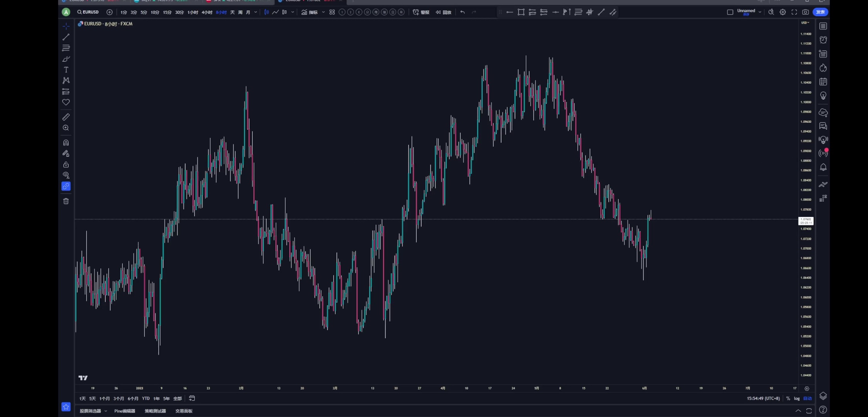Select the 4小时 timeframe button
Image resolution: width=868 pixels, height=417 pixels.
point(207,12)
